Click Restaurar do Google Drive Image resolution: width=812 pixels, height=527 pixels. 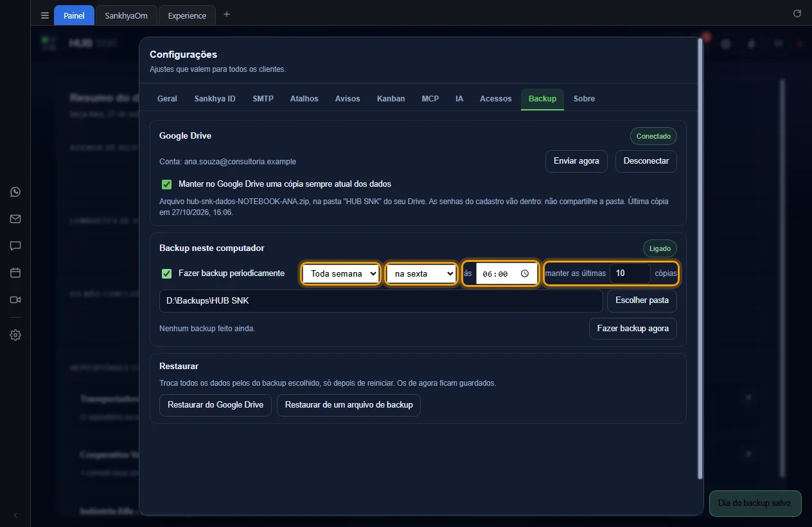pos(215,405)
